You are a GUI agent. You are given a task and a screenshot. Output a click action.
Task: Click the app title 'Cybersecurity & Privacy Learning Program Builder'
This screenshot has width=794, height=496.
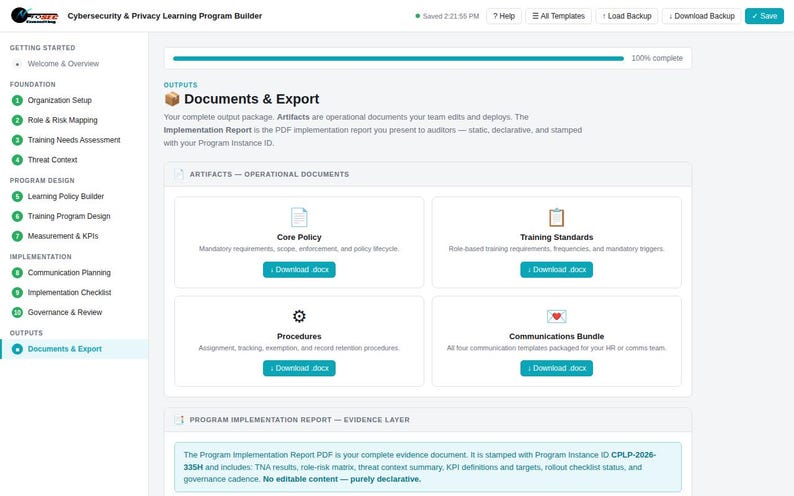pyautogui.click(x=165, y=16)
